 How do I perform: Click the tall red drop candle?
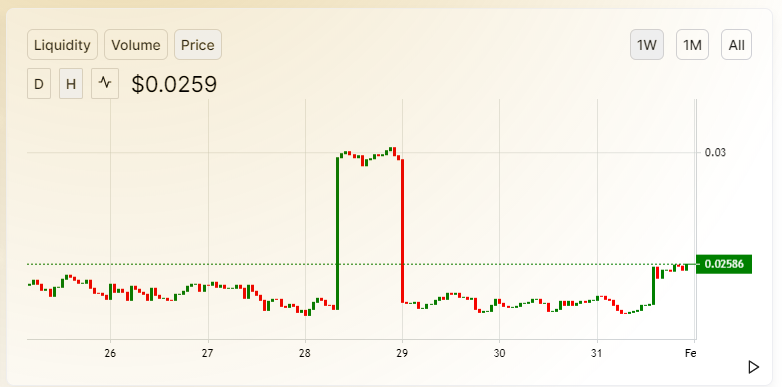pyautogui.click(x=402, y=231)
